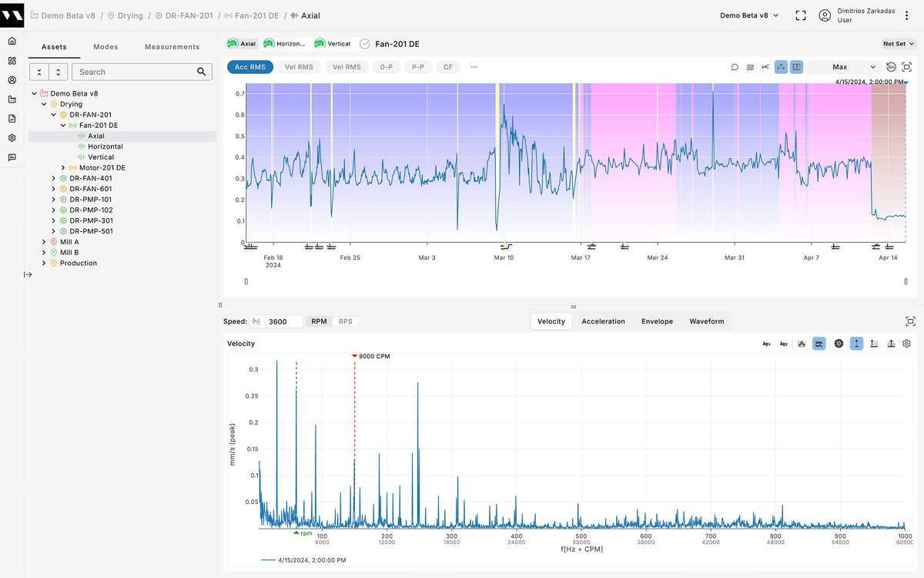924x578 pixels.
Task: Toggle the highlighted vertical cursor icon
Action: click(856, 344)
